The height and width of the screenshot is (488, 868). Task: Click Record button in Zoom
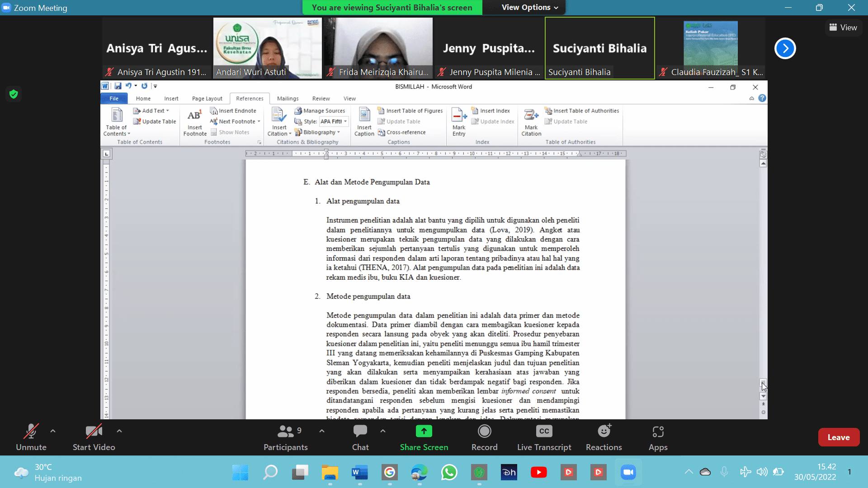485,437
